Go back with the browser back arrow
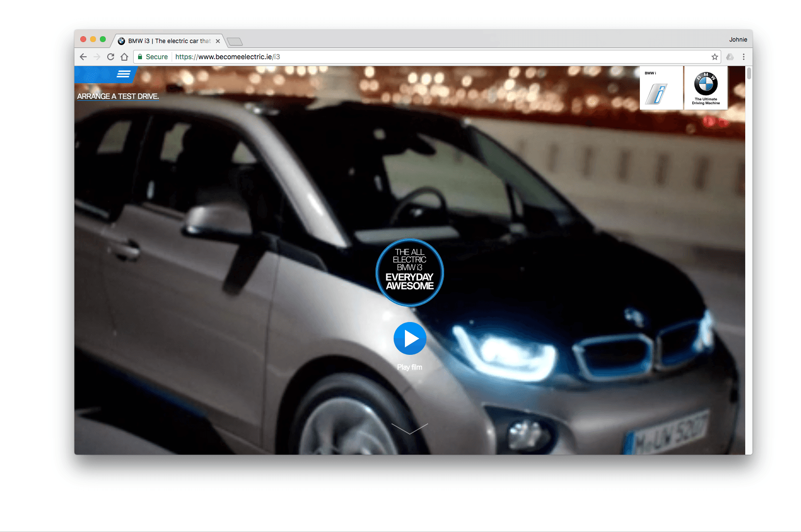 coord(83,57)
